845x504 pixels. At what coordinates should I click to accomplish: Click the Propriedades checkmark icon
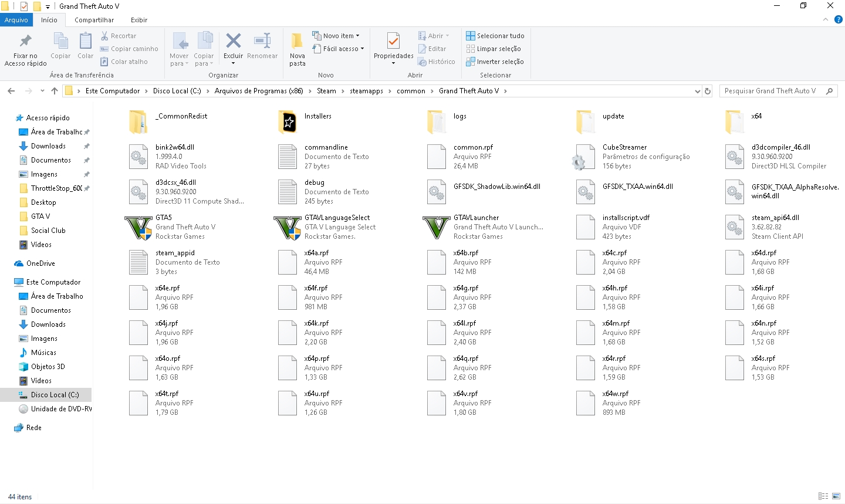tap(394, 41)
